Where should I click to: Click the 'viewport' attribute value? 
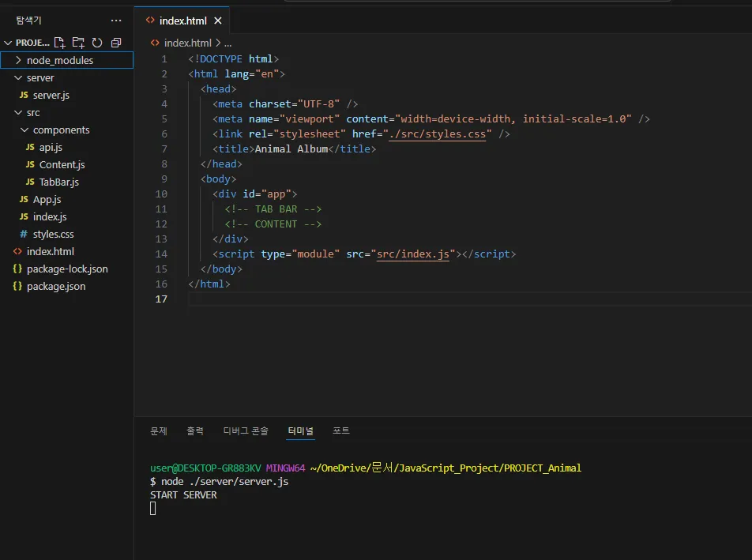coord(310,118)
